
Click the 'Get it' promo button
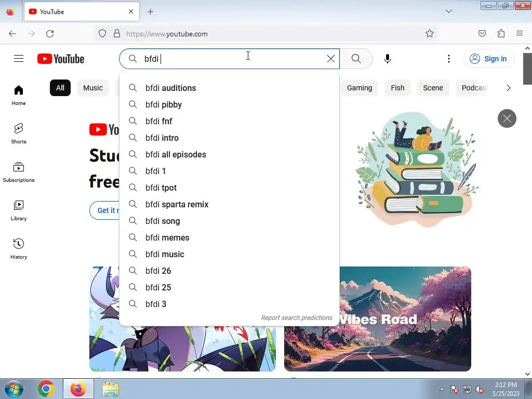click(x=105, y=210)
